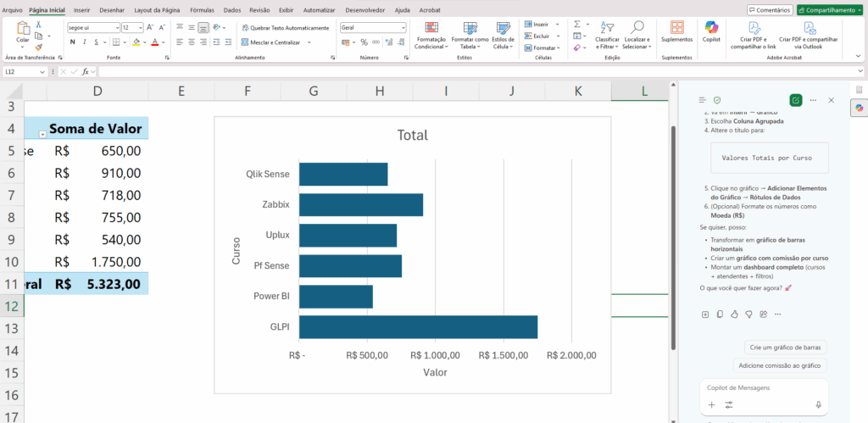Open the font name dropdown

tap(116, 28)
